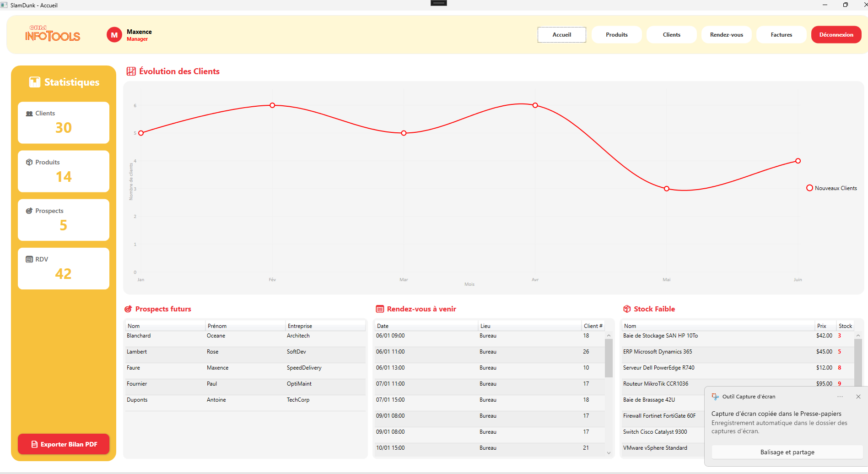This screenshot has height=474, width=868.
Task: Toggle the data point at Fév on the chart
Action: [x=272, y=105]
